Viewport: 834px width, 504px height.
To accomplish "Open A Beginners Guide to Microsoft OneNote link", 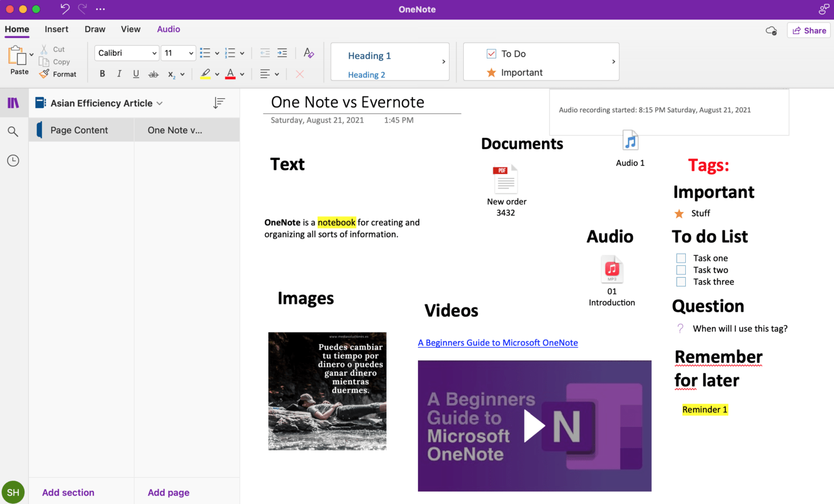I will 497,342.
